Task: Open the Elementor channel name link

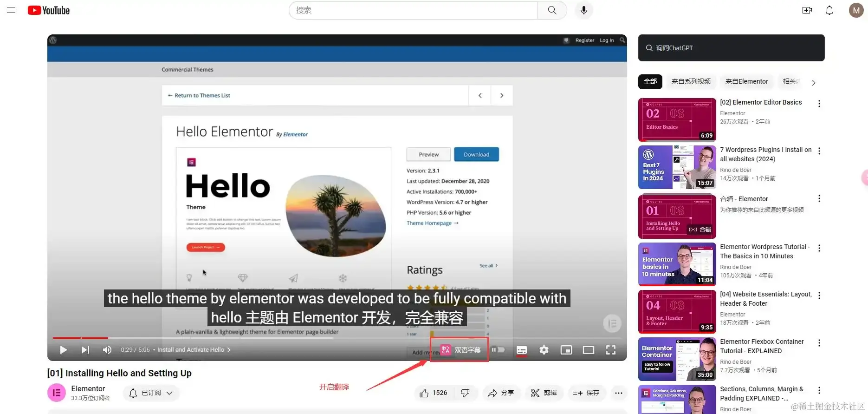Action: point(88,388)
